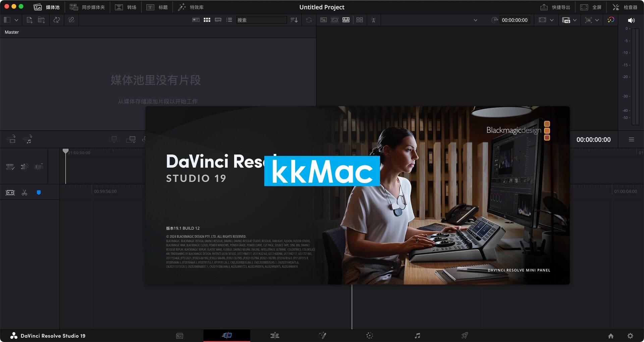Switch to the Color page icon

(370, 336)
